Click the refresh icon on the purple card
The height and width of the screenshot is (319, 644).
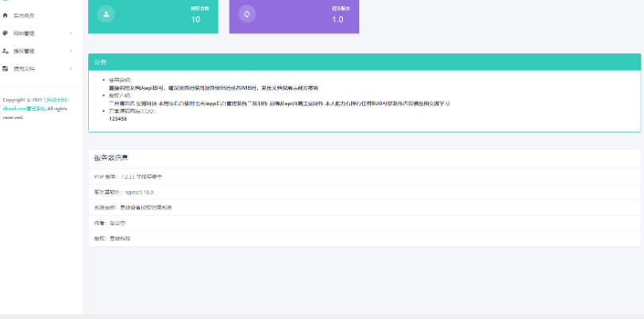pyautogui.click(x=247, y=13)
